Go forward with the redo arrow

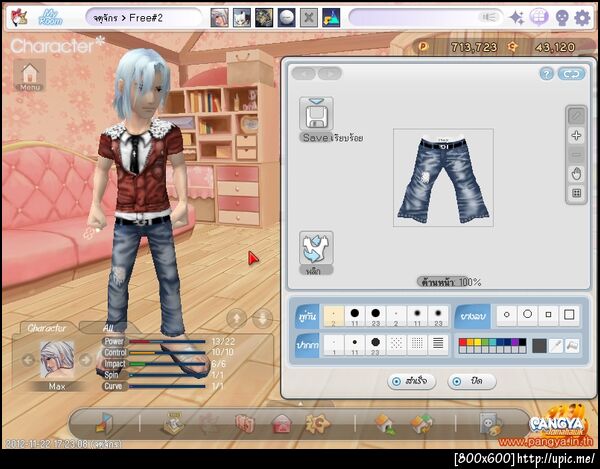330,73
